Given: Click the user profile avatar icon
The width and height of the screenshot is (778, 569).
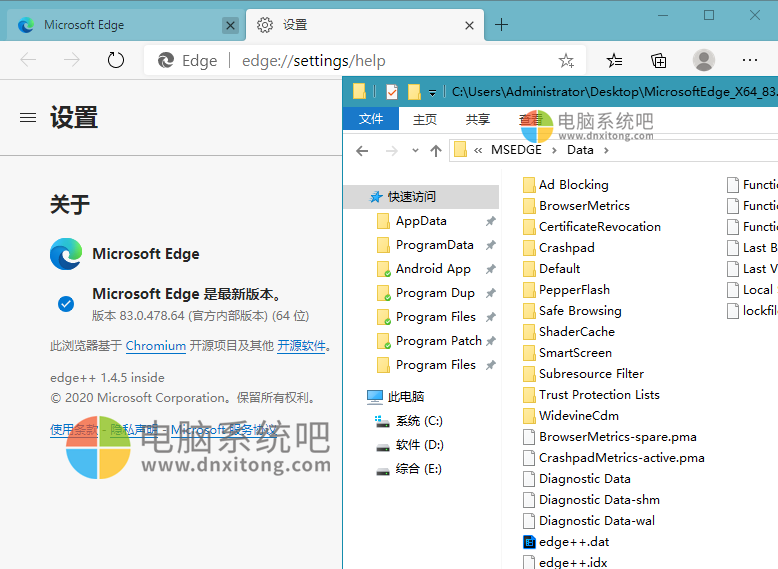Looking at the screenshot, I should pyautogui.click(x=704, y=61).
